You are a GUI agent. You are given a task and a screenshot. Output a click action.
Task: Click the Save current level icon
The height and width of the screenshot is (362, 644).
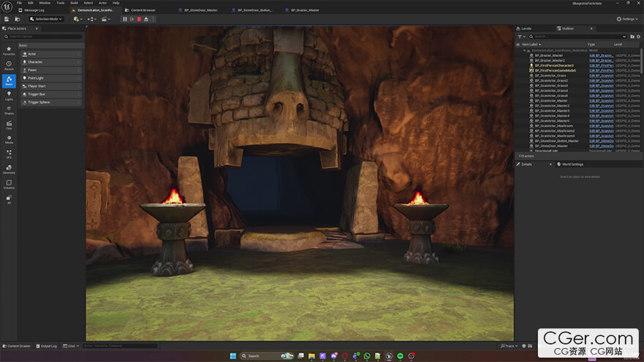pos(7,19)
